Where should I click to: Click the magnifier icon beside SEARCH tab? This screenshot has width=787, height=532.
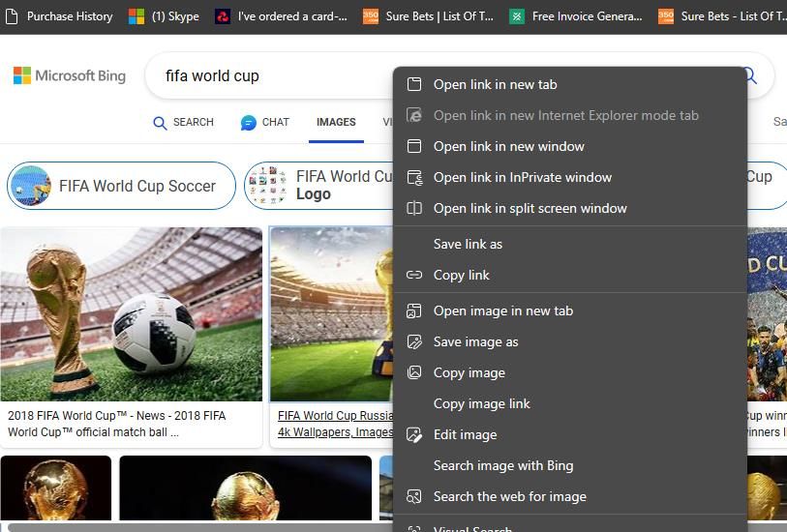160,123
